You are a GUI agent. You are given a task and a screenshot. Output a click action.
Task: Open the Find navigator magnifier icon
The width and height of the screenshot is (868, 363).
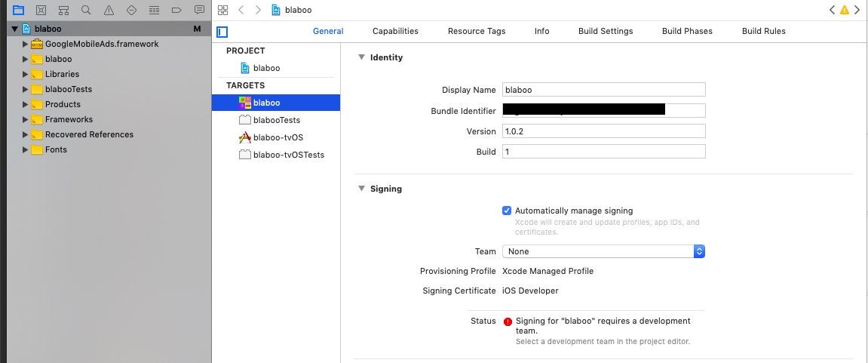86,10
